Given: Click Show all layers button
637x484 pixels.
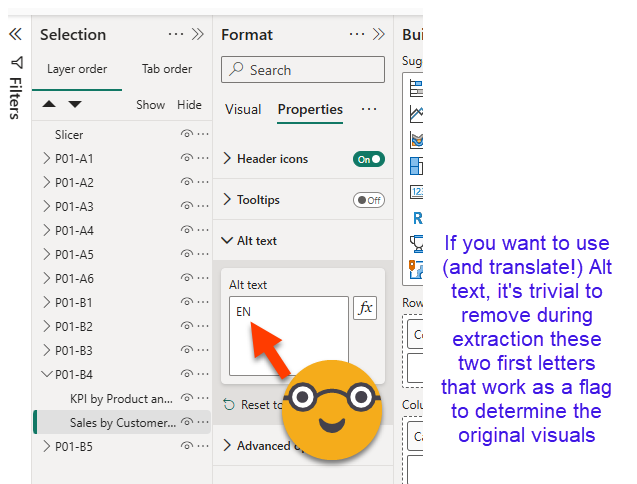Looking at the screenshot, I should click(150, 105).
